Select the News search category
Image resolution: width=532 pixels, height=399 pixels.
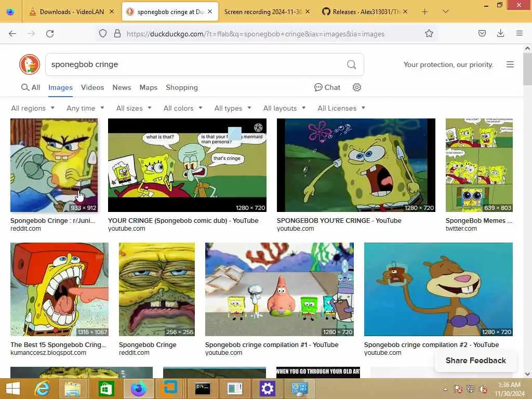coord(122,87)
